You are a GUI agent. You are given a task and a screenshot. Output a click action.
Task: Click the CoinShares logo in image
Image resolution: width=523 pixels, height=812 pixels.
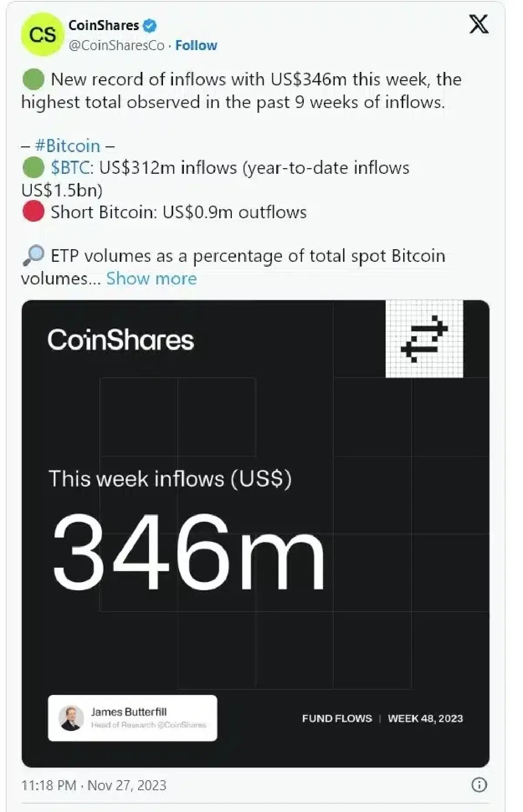coord(121,340)
